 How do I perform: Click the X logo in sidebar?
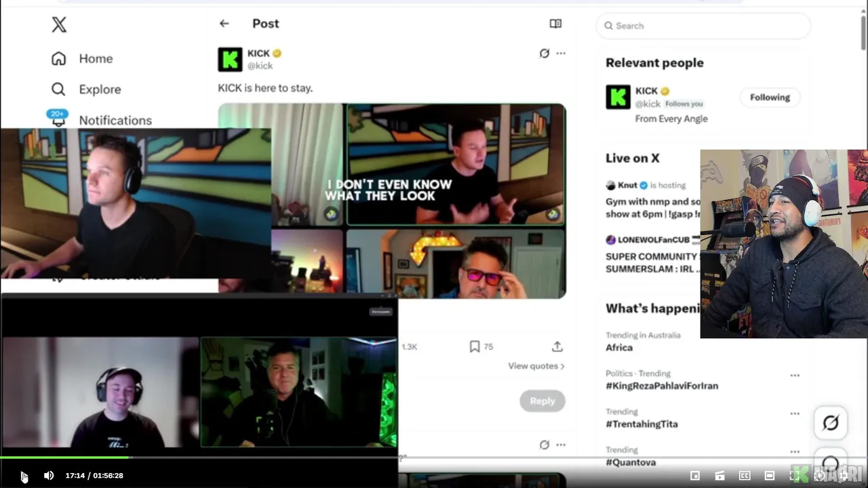point(59,25)
